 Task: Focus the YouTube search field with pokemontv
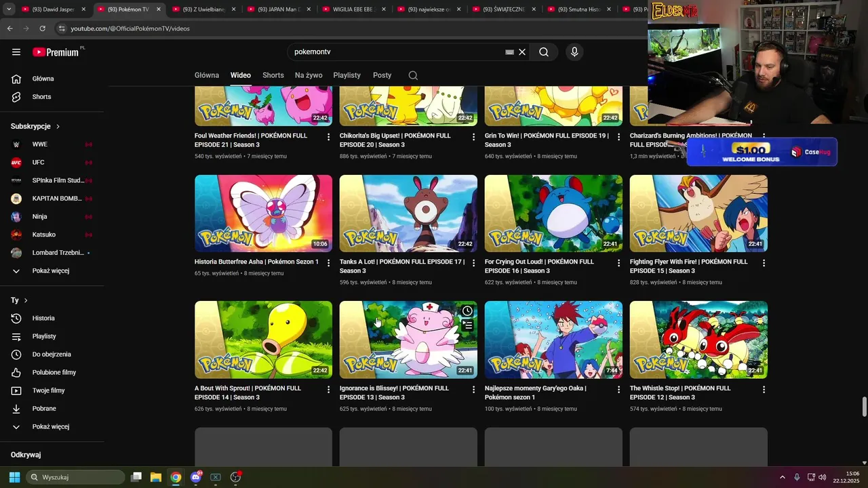coord(397,52)
